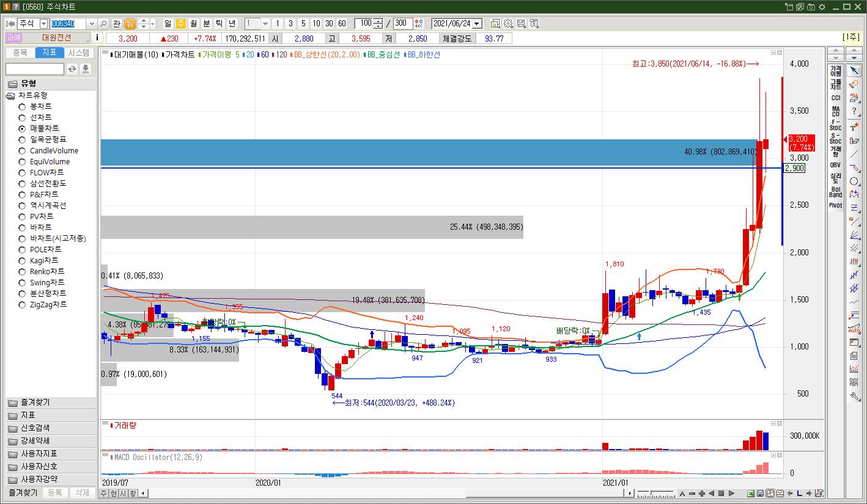
Task: Select the 삼선전환도 chart type
Action: (43, 183)
